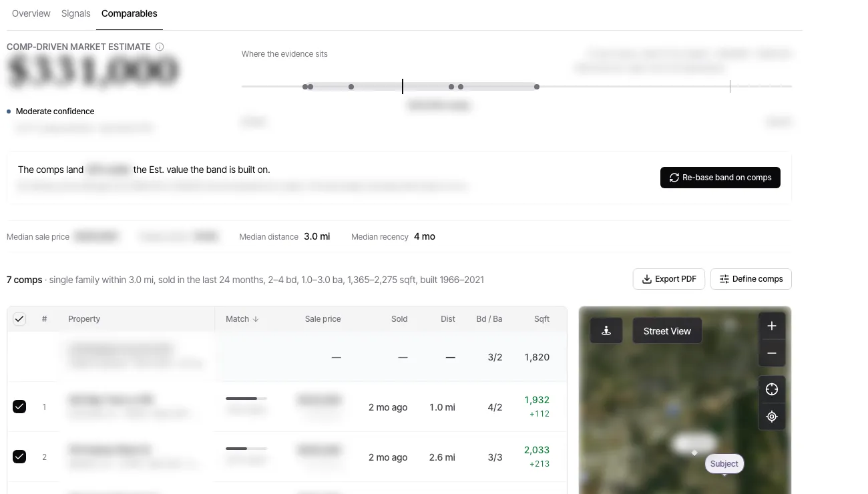
Task: Open Street View on the map
Action: pyautogui.click(x=667, y=330)
